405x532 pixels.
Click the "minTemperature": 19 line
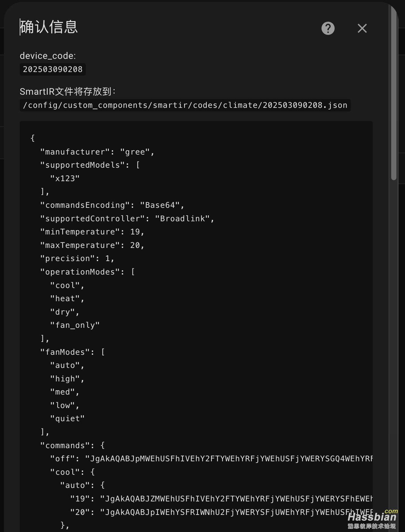[92, 232]
